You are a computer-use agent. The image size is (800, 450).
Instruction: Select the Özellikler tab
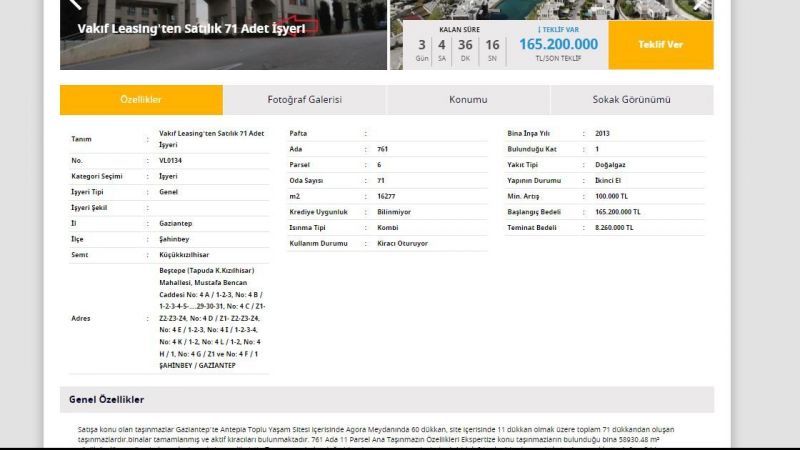[x=141, y=100]
